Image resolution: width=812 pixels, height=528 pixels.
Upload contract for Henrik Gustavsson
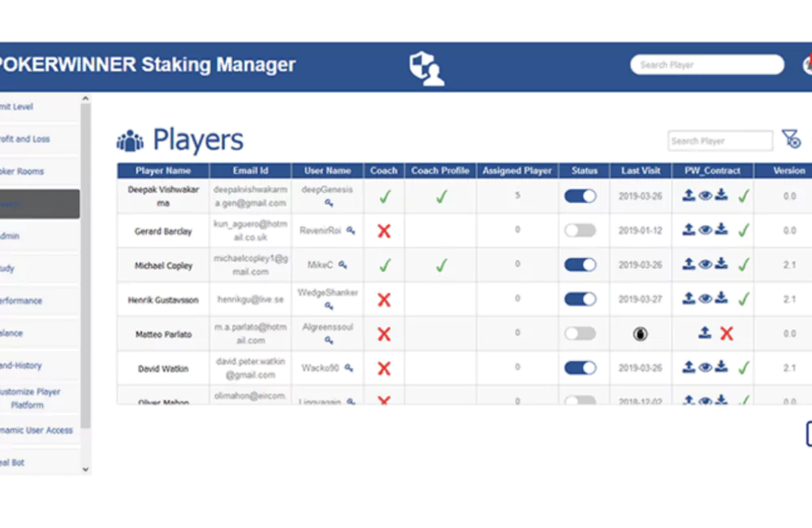click(689, 298)
